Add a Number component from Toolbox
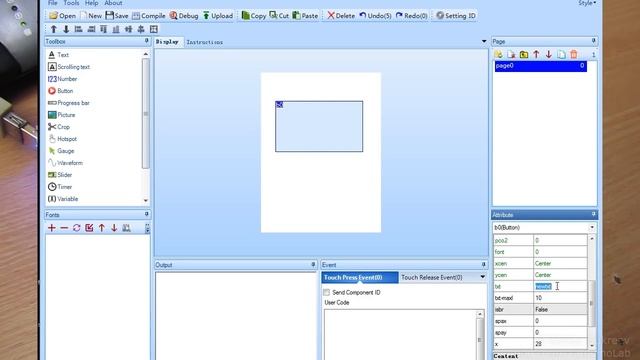 point(62,79)
